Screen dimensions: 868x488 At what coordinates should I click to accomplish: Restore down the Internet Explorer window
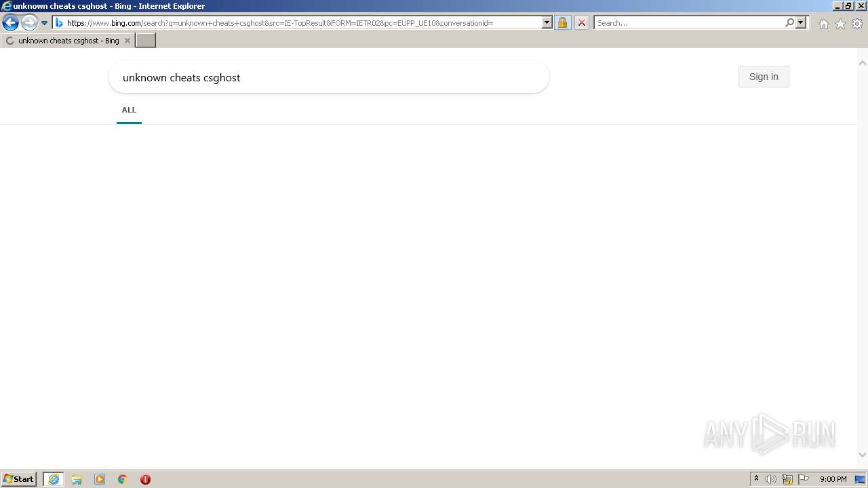click(x=848, y=6)
